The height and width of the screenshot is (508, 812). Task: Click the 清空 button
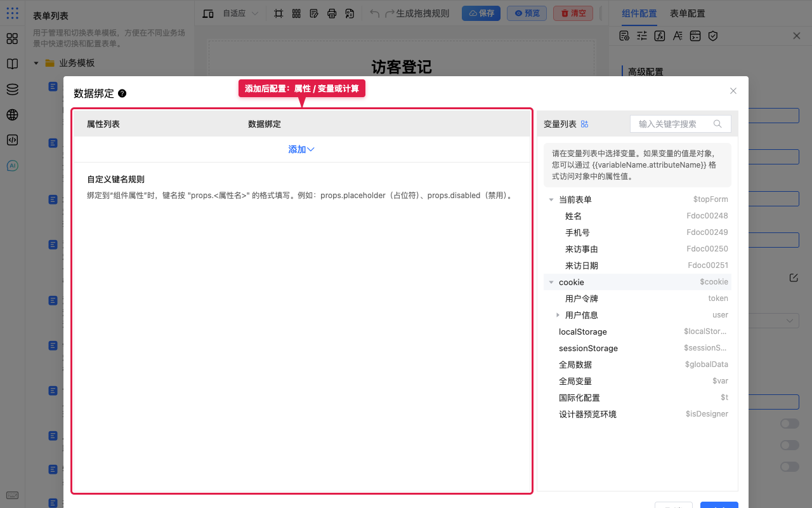573,13
